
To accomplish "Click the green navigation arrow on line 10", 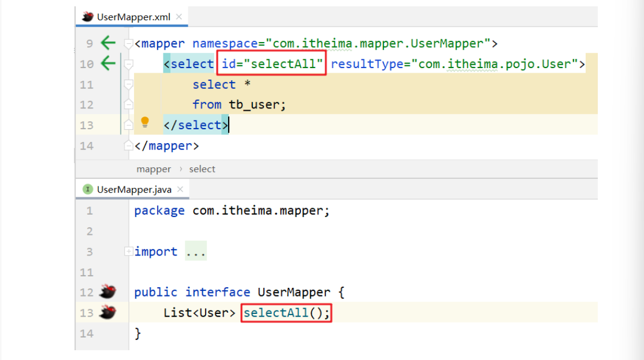I will (x=108, y=63).
